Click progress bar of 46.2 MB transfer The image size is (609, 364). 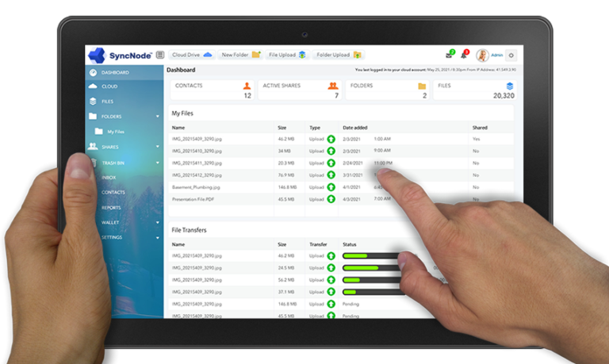(x=371, y=255)
